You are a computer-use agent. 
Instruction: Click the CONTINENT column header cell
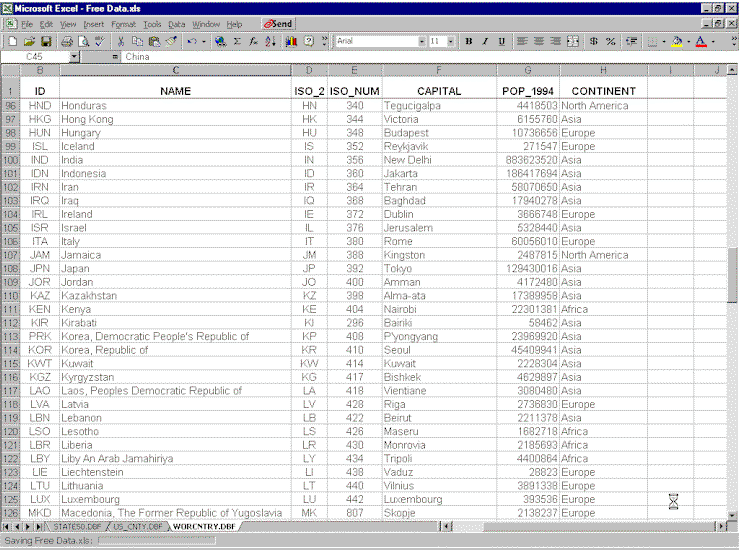point(603,91)
